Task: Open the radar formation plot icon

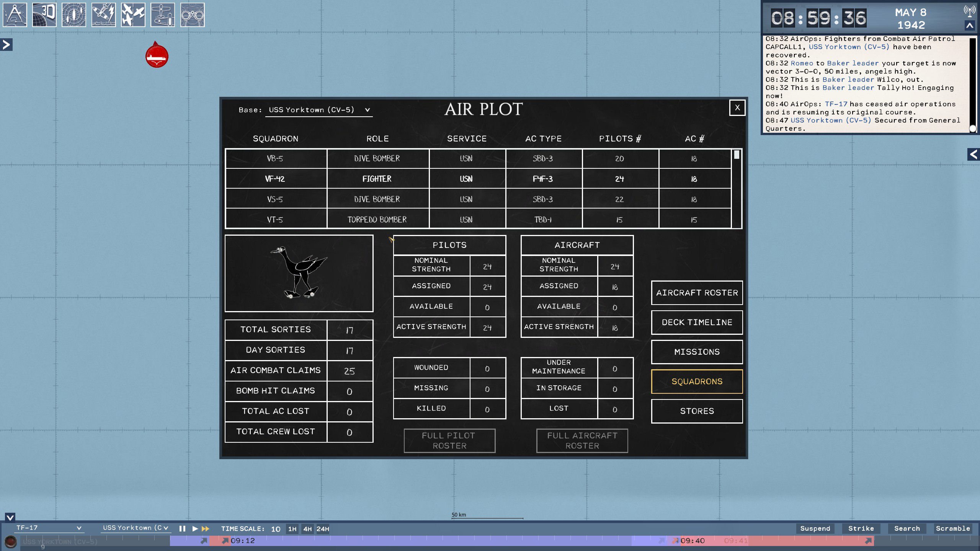Action: click(x=74, y=15)
